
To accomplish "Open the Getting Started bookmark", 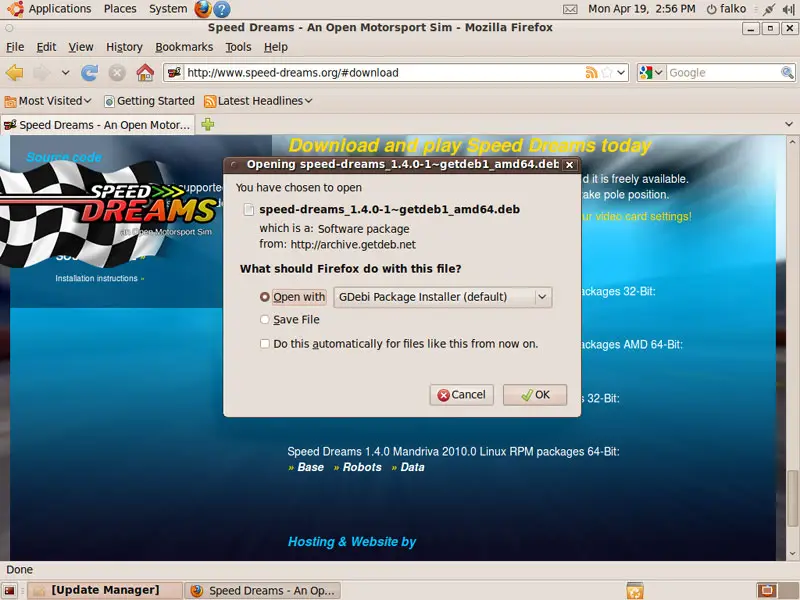I will [149, 101].
